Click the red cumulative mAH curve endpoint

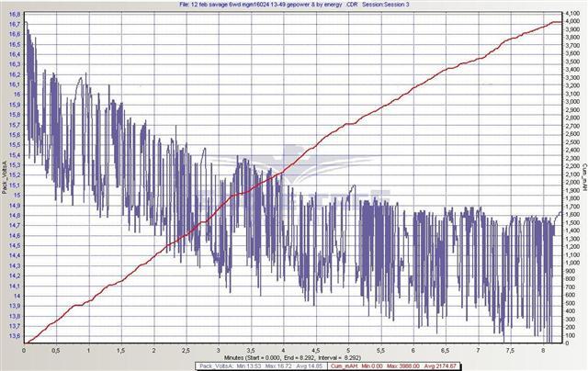pyautogui.click(x=560, y=21)
